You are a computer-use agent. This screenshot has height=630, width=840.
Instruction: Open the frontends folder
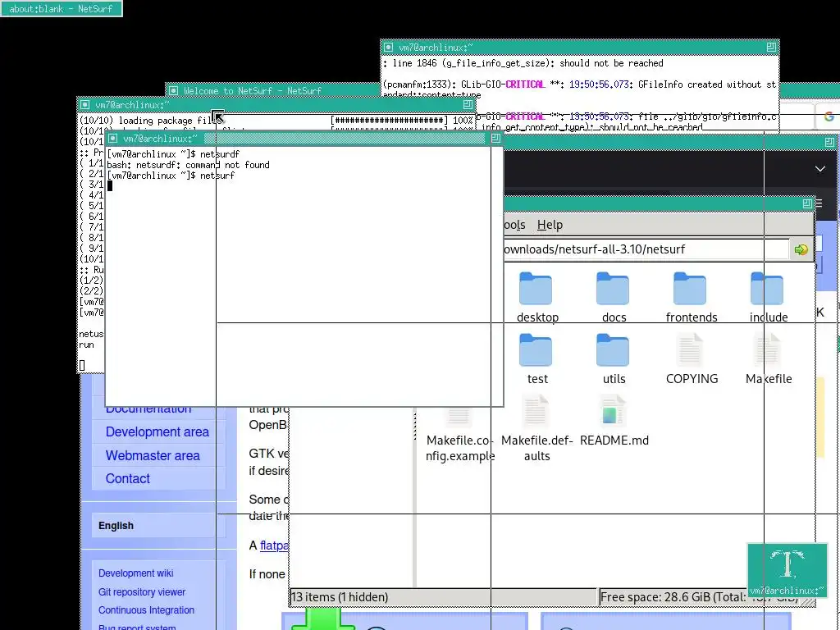point(691,297)
